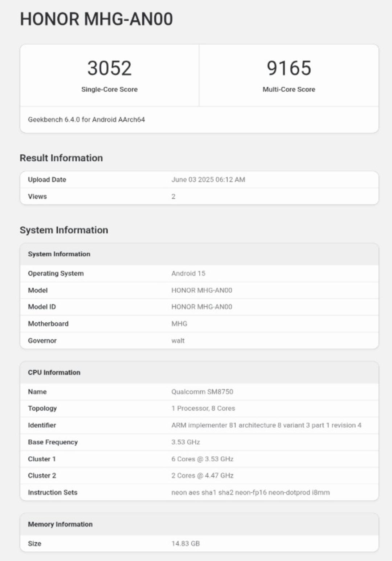The width and height of the screenshot is (392, 561).
Task: Click the Result Information heading
Action: coord(61,158)
